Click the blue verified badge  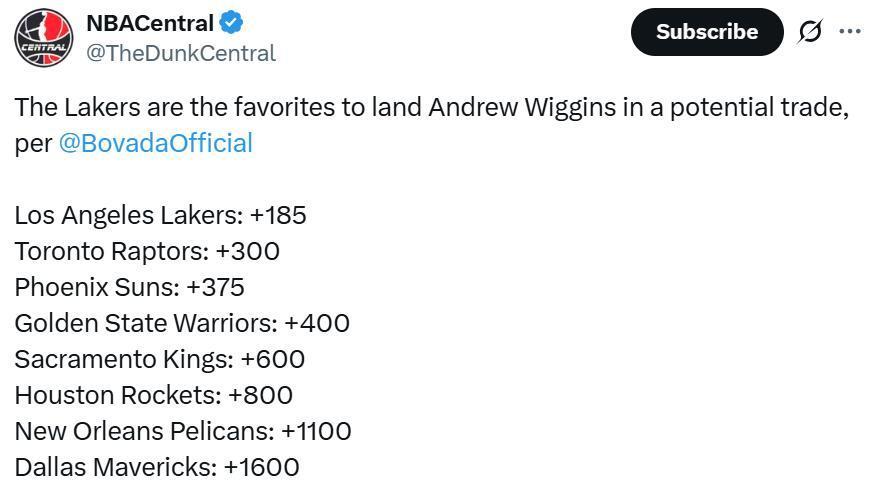click(231, 23)
